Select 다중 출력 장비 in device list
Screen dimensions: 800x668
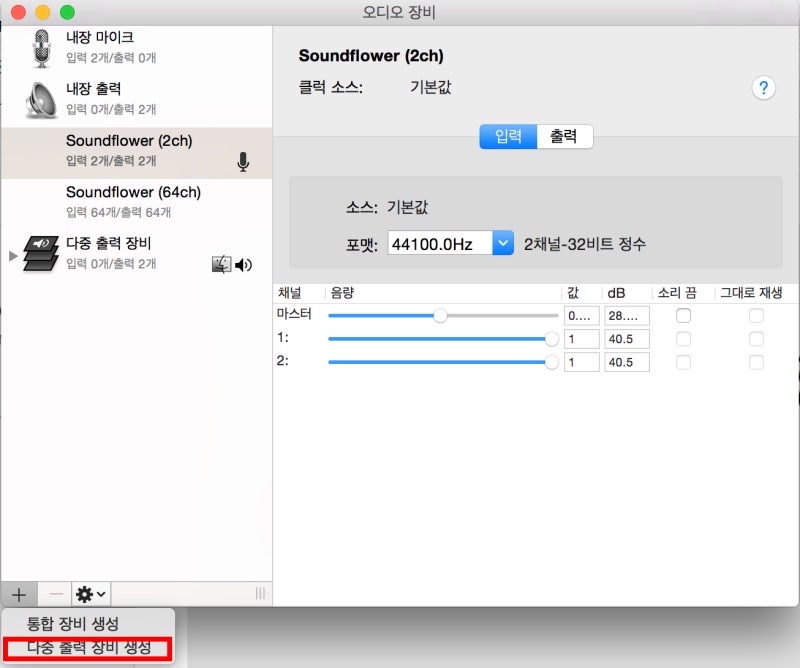[137, 254]
